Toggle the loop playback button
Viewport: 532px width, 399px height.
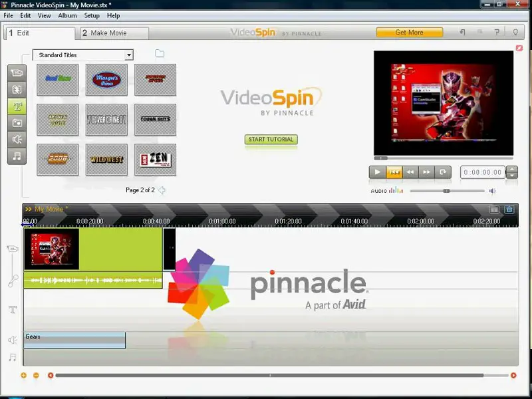443,172
